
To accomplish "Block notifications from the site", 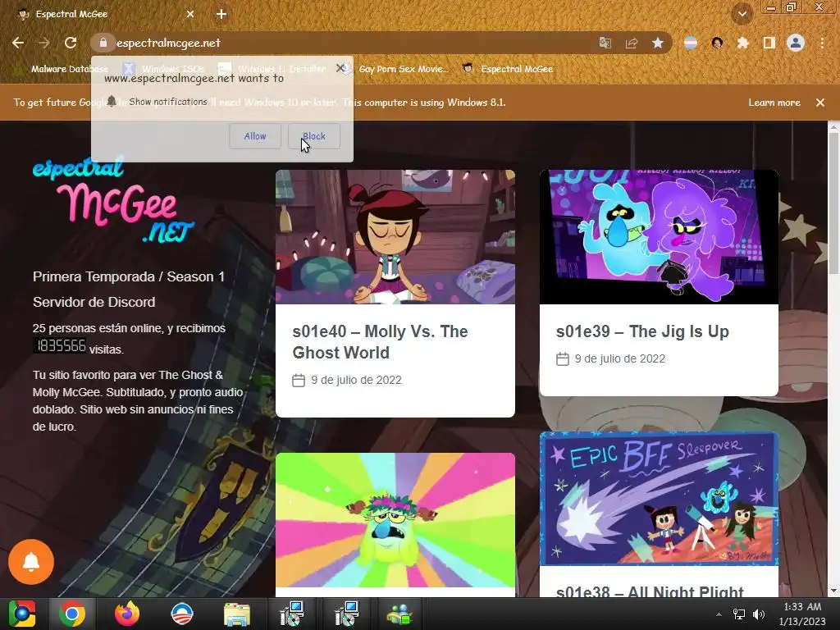I will (314, 136).
